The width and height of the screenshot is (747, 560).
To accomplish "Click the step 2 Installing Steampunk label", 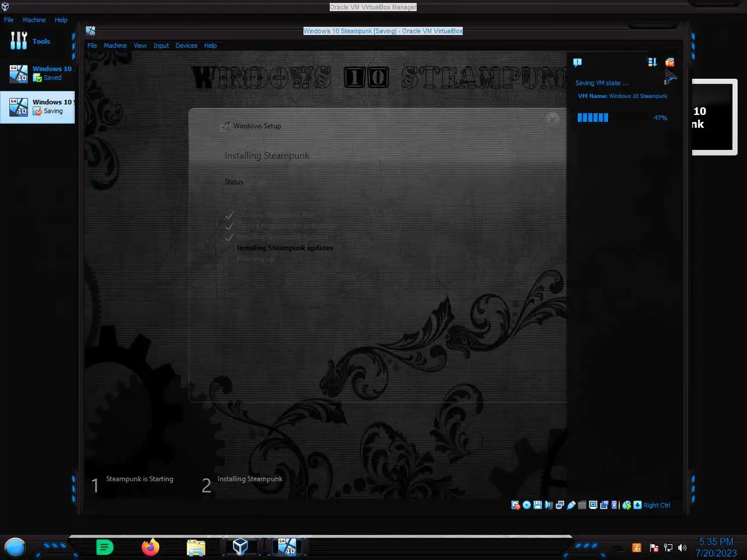I will (250, 479).
